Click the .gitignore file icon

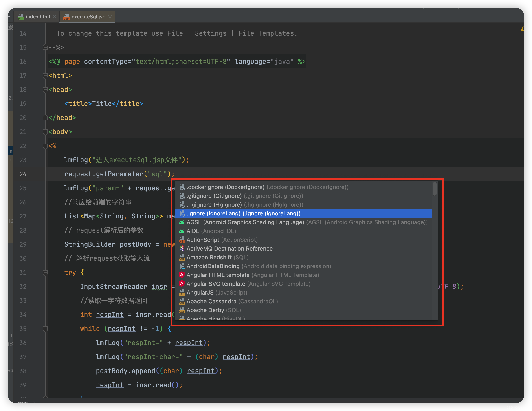click(x=182, y=196)
